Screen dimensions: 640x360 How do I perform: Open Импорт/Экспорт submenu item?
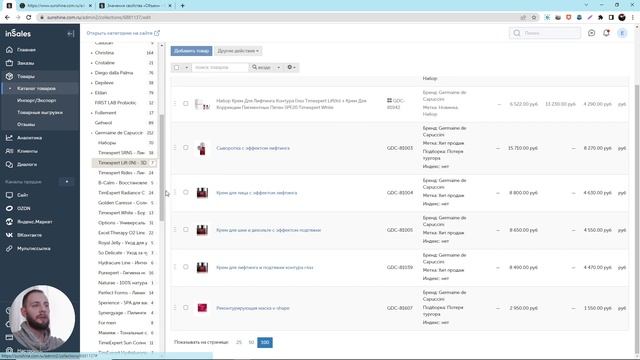click(36, 100)
